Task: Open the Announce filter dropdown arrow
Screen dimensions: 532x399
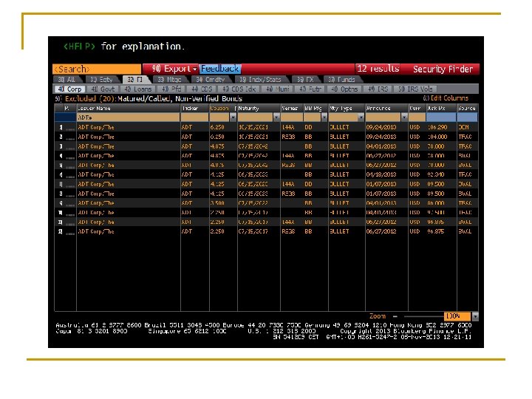Action: (404, 117)
